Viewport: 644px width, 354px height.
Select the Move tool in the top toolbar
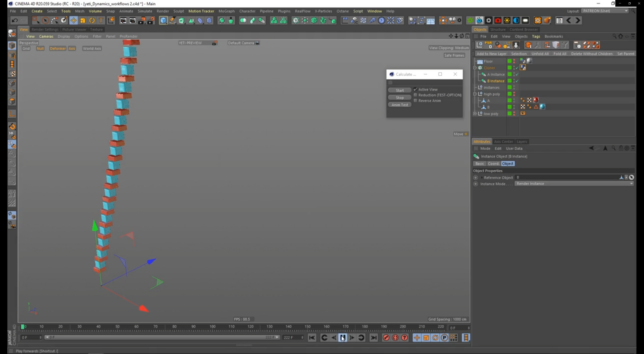click(73, 21)
